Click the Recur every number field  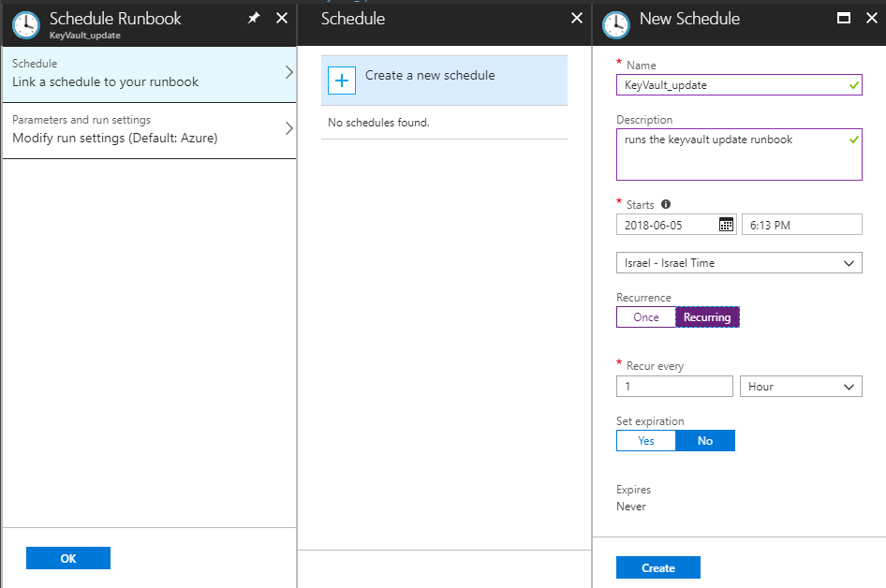(674, 387)
